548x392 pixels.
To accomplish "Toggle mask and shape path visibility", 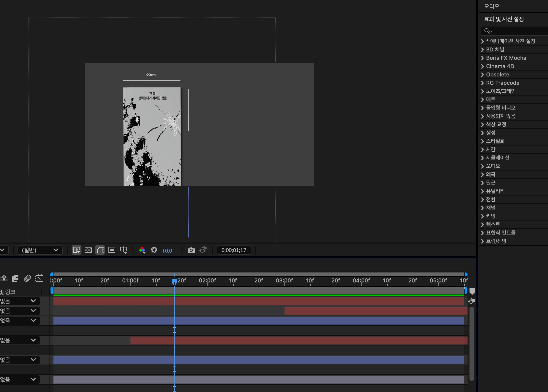I will pyautogui.click(x=100, y=250).
